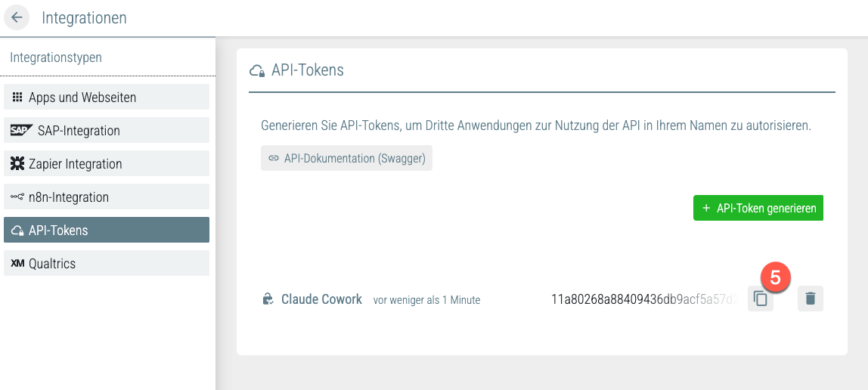Click the token value starting 11a80268
The image size is (868, 390).
click(x=645, y=299)
